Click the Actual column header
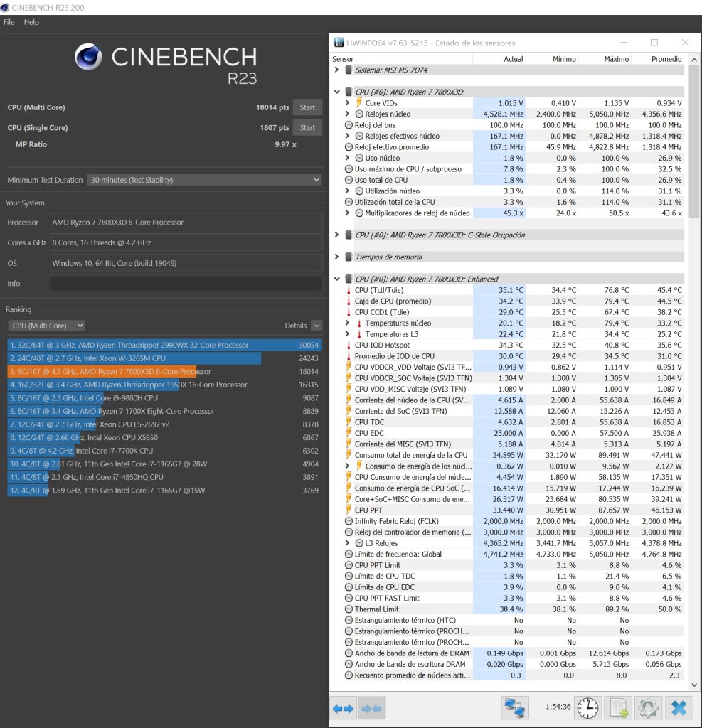Viewport: 702px width, 728px height. [499, 59]
